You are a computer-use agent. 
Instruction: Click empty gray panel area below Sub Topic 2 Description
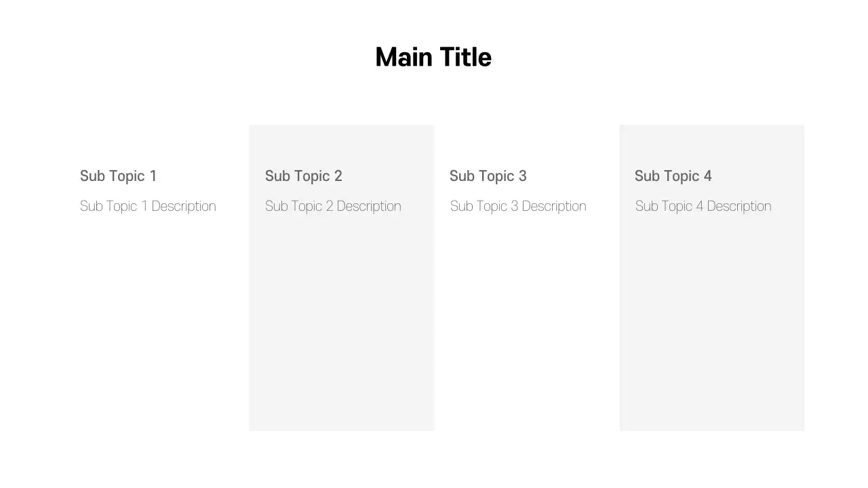[341, 325]
